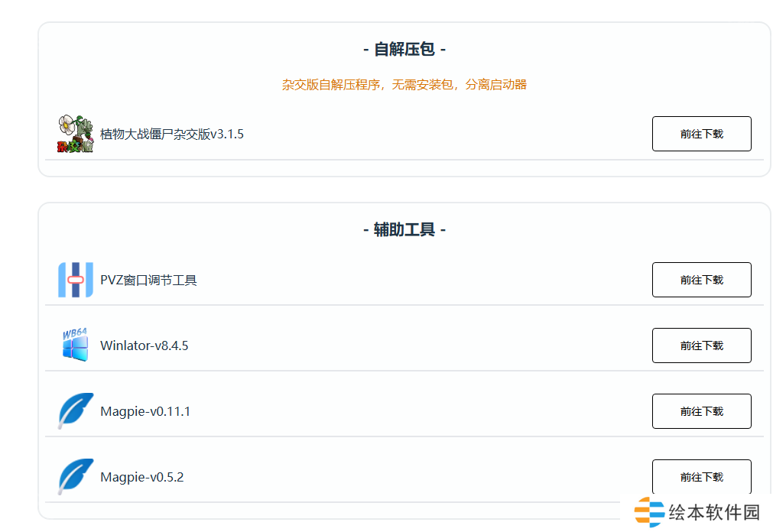The height and width of the screenshot is (532, 773).
Task: Click the 绘本软件园 watermark text
Action: [x=714, y=513]
